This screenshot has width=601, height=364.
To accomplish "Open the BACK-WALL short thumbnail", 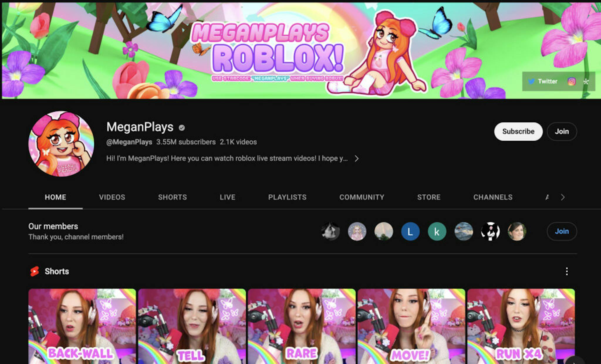I will pyautogui.click(x=82, y=326).
